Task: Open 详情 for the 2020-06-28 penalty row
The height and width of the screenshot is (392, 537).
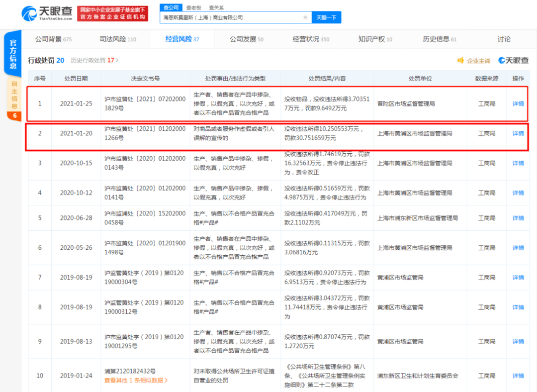Action: (x=518, y=218)
